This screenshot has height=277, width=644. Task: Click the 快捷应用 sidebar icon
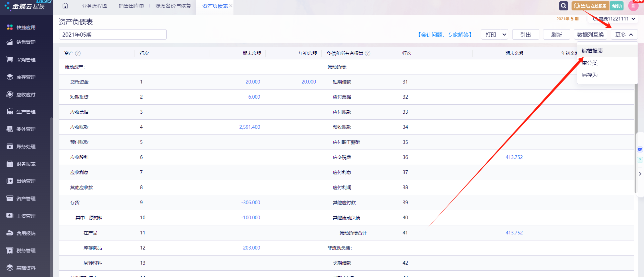[10, 27]
